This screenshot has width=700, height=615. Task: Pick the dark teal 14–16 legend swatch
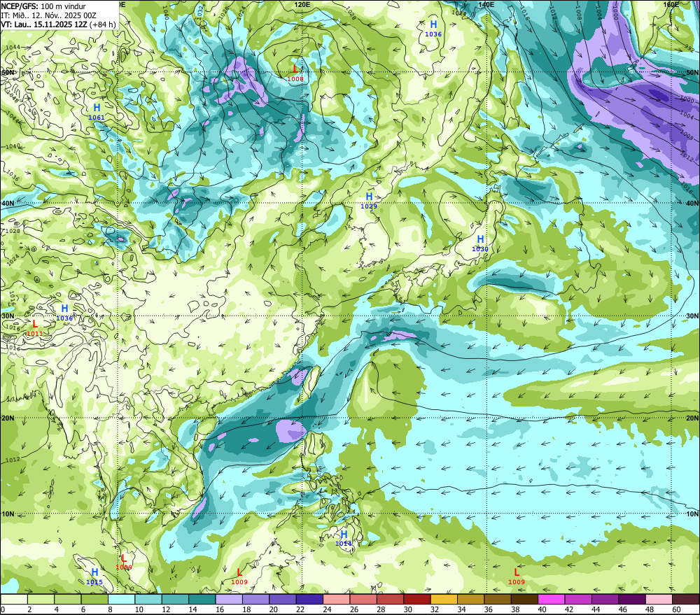(x=202, y=600)
